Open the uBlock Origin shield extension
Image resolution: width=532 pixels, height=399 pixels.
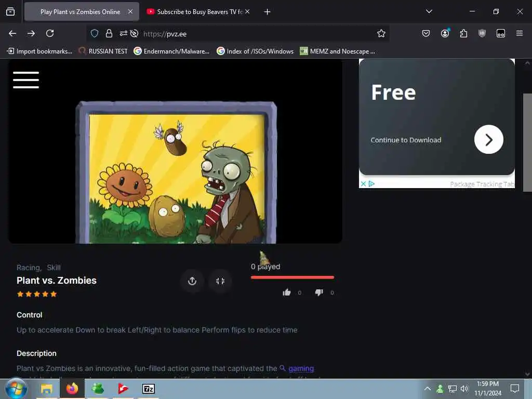(482, 33)
